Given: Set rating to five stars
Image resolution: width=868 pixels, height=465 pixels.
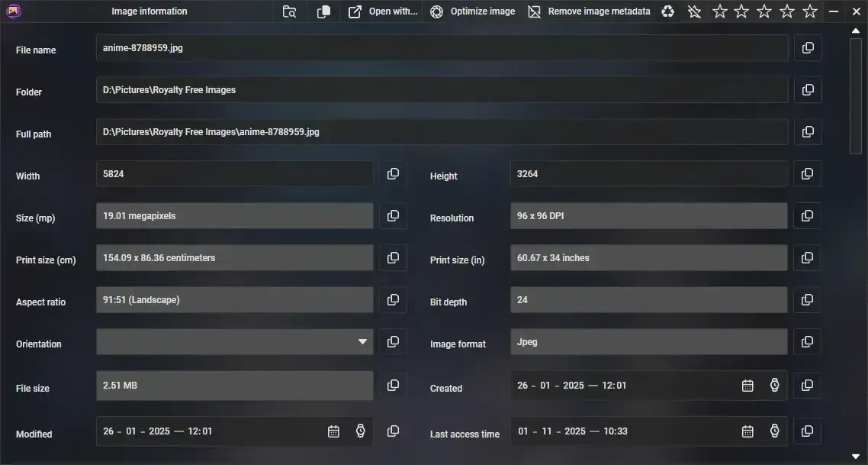Looking at the screenshot, I should 810,11.
